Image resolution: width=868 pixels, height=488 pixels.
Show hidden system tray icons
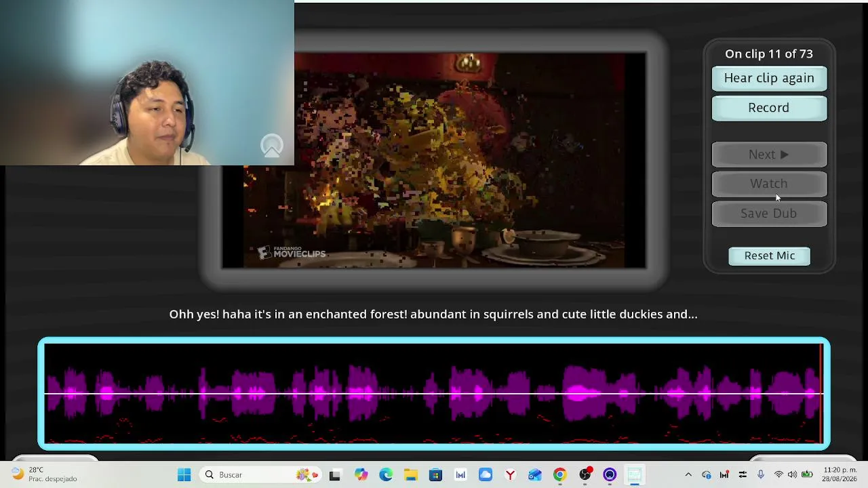tap(688, 475)
